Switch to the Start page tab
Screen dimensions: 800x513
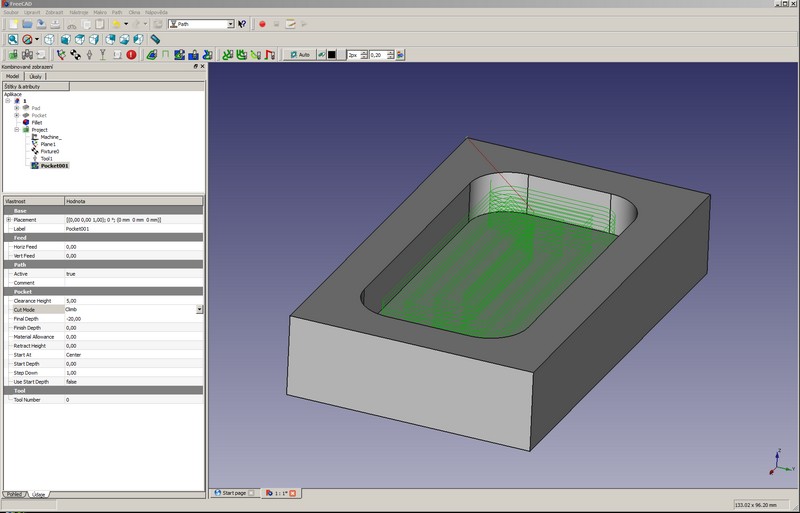pos(233,493)
